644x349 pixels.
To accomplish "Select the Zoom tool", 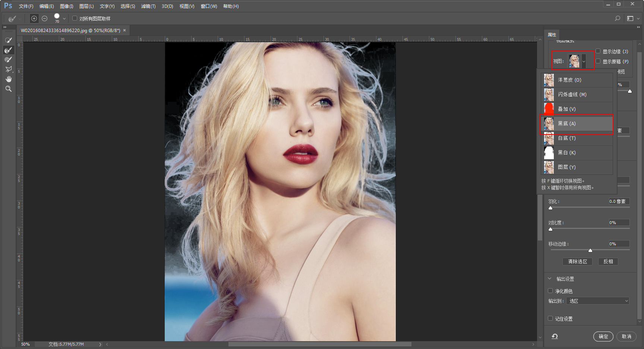I will 8,89.
